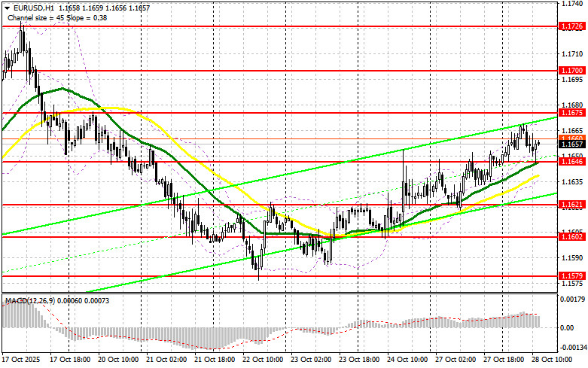The image size is (588, 368).
Task: Click the '21 Oct 18:00' time axis label
Action: coord(215,360)
